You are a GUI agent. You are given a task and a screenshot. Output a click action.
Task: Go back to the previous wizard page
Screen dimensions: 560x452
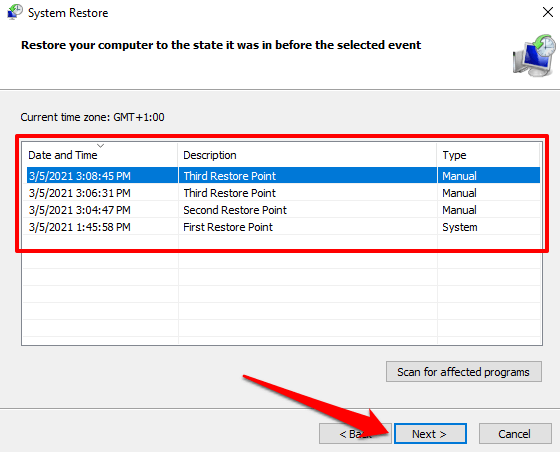click(355, 434)
